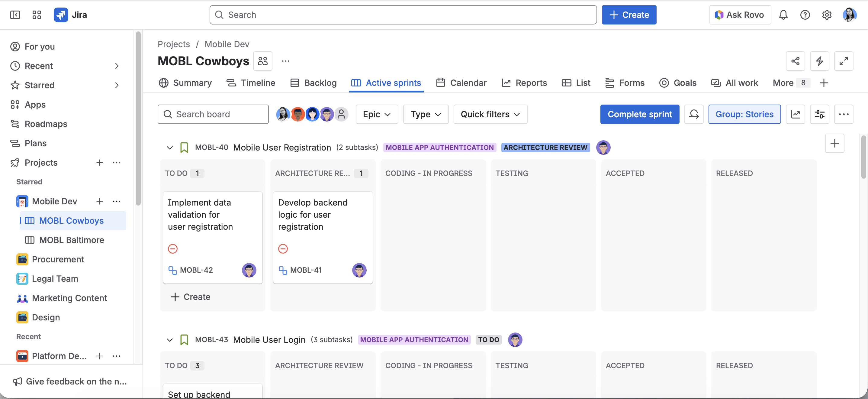Filter board by unassigned avatar
The image size is (868, 399).
click(x=341, y=114)
